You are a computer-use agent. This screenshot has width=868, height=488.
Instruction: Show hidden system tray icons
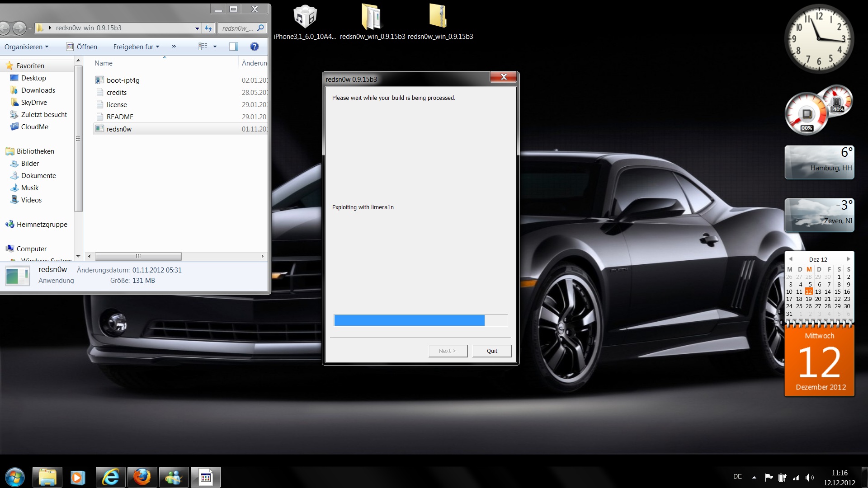coord(754,477)
